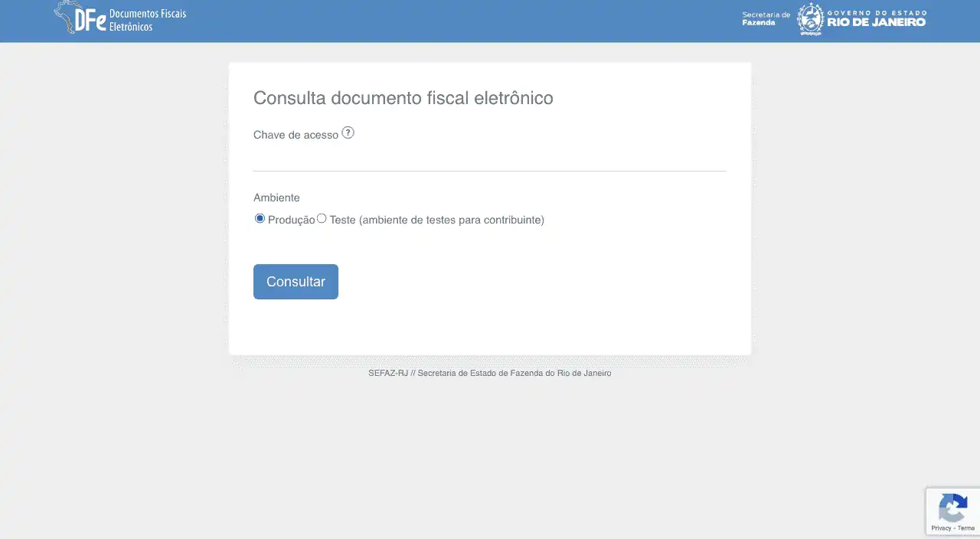Click the DFe logo in the header
Viewport: 980px width, 539px height.
(90, 21)
